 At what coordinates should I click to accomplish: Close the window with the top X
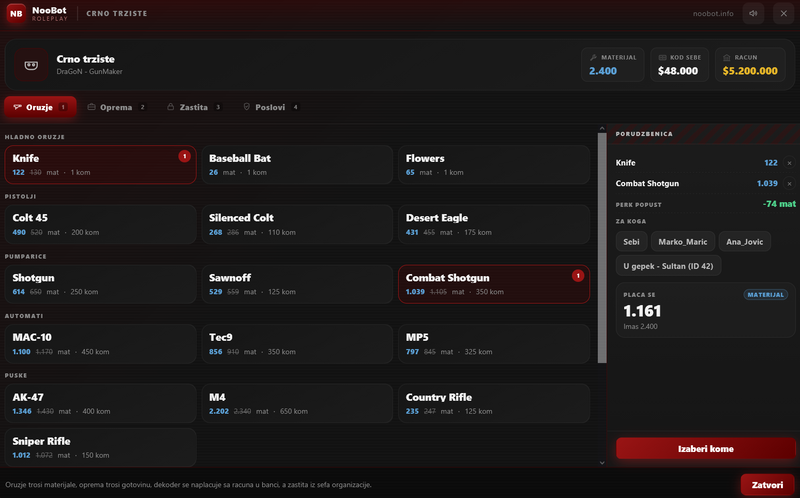pyautogui.click(x=784, y=13)
